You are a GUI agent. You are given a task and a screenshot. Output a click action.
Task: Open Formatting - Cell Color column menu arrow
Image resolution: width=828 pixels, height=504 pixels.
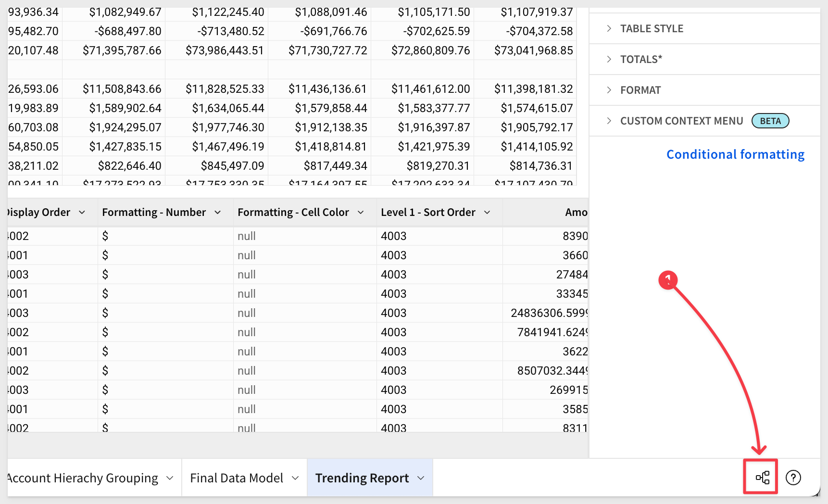[x=361, y=212]
